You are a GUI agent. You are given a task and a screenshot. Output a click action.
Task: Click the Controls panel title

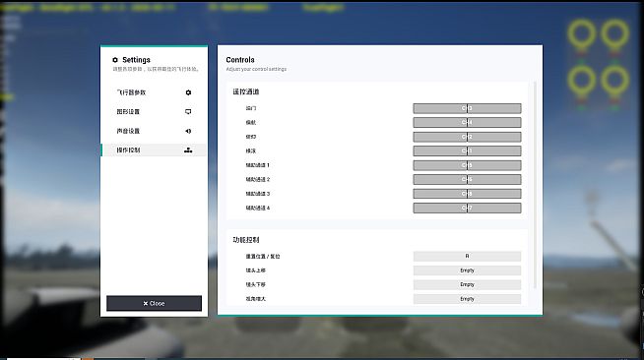pos(240,60)
